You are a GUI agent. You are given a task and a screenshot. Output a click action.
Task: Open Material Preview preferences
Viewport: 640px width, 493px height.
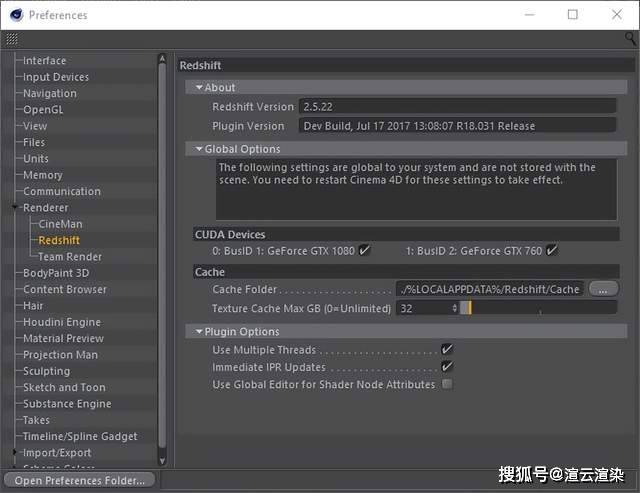click(x=64, y=338)
